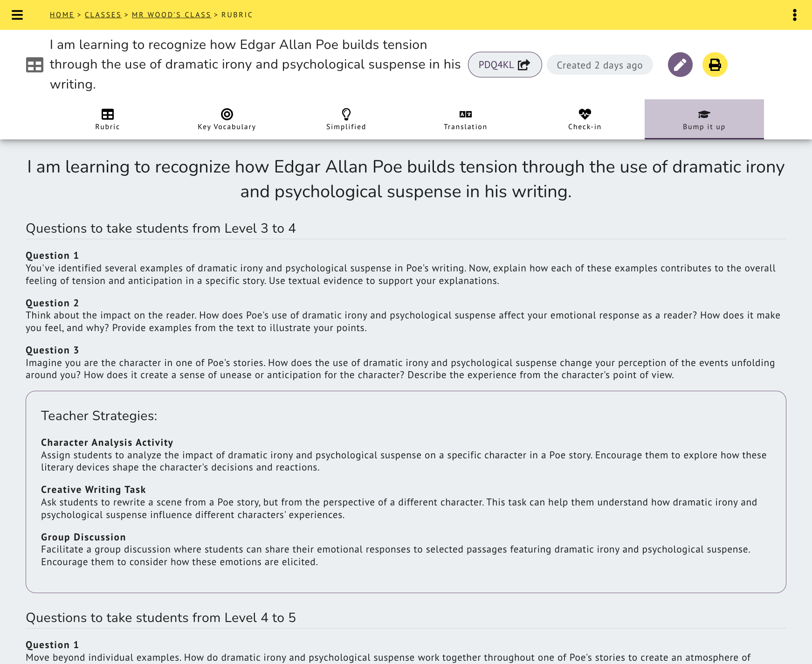Switch to Key Vocabulary tab
Image resolution: width=812 pixels, height=664 pixels.
(x=227, y=119)
